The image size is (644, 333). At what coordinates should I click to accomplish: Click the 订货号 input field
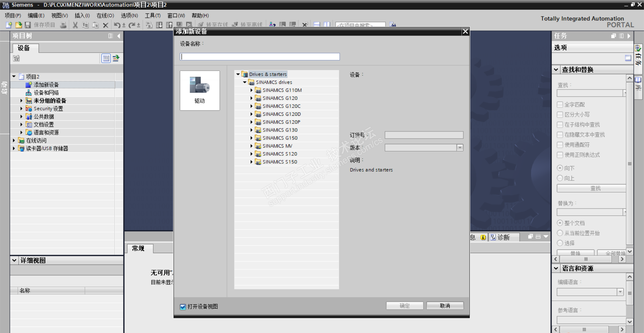point(424,135)
